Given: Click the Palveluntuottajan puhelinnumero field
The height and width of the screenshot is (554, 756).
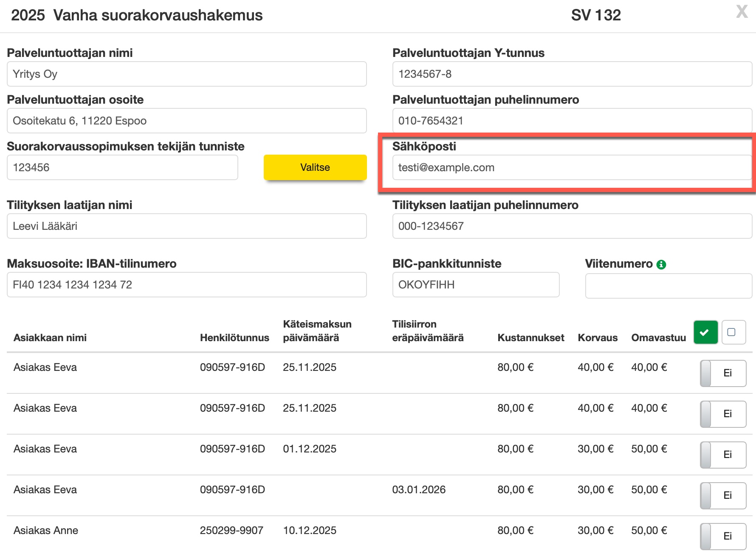Looking at the screenshot, I should click(572, 121).
